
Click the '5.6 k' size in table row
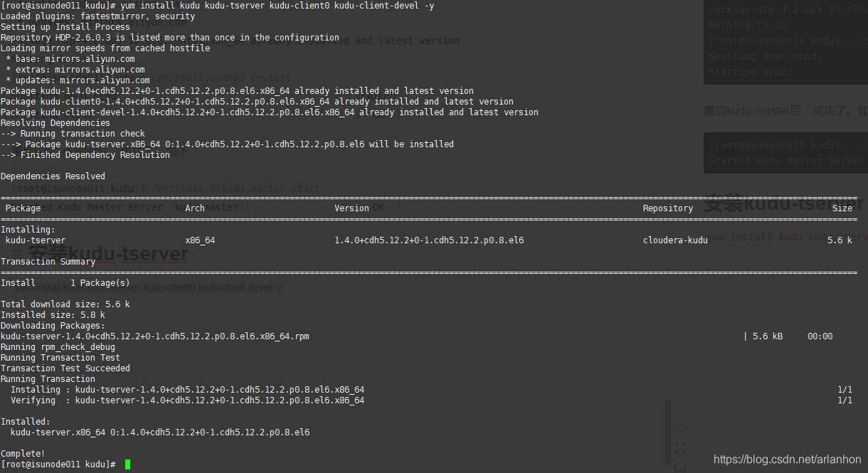coord(840,240)
